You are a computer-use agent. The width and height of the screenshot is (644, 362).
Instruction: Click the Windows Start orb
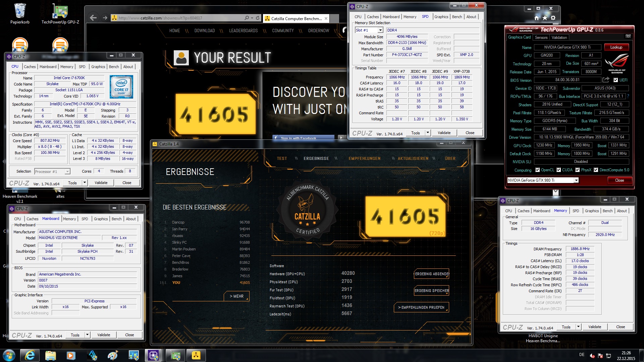9,355
